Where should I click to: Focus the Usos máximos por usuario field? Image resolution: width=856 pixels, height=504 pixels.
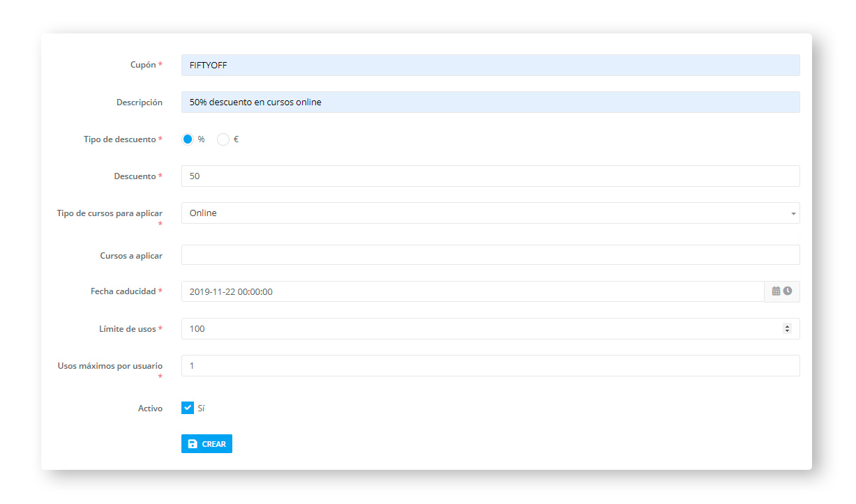pos(490,366)
